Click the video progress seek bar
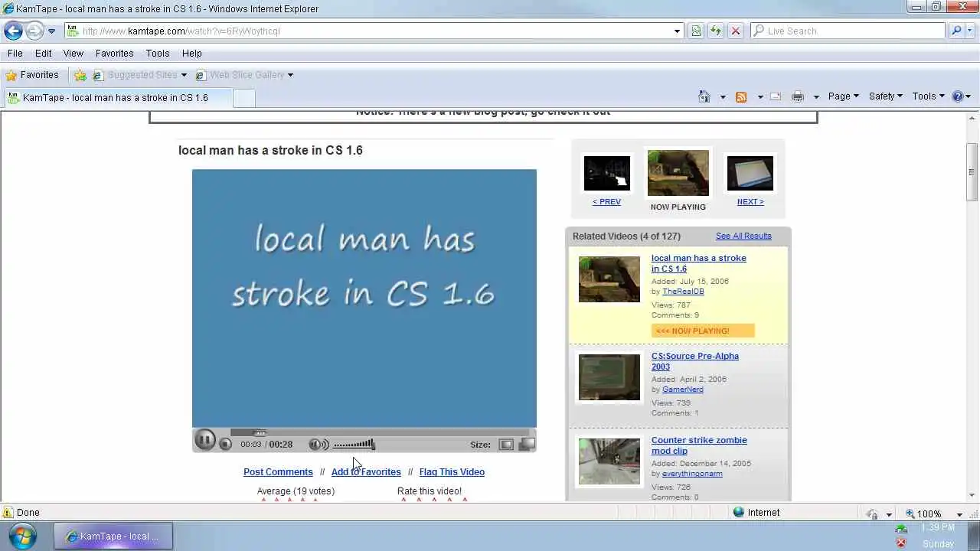The height and width of the screenshot is (551, 980). click(380, 432)
